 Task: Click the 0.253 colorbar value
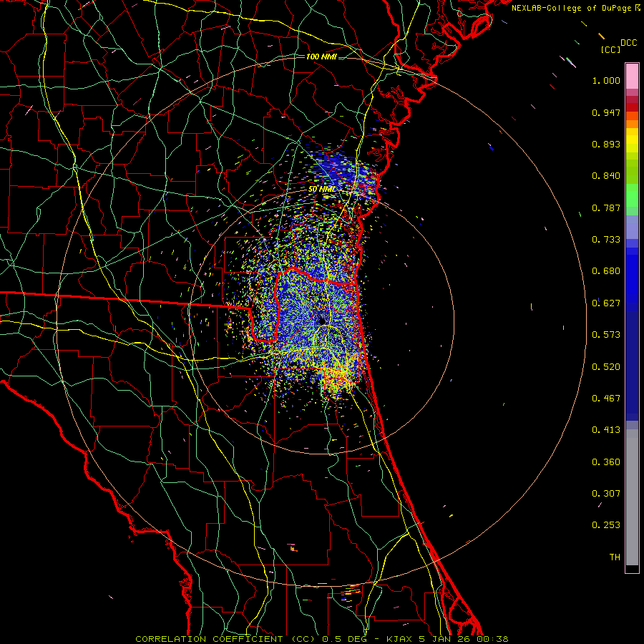click(606, 525)
